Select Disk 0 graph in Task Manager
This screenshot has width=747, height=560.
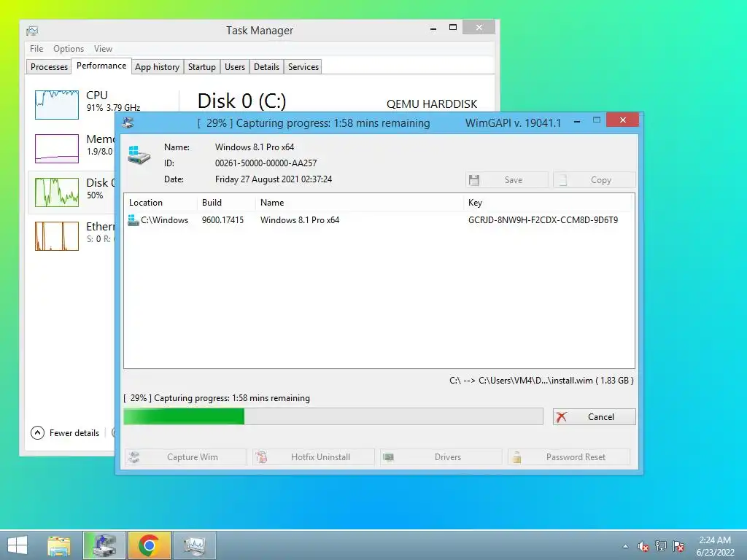57,192
